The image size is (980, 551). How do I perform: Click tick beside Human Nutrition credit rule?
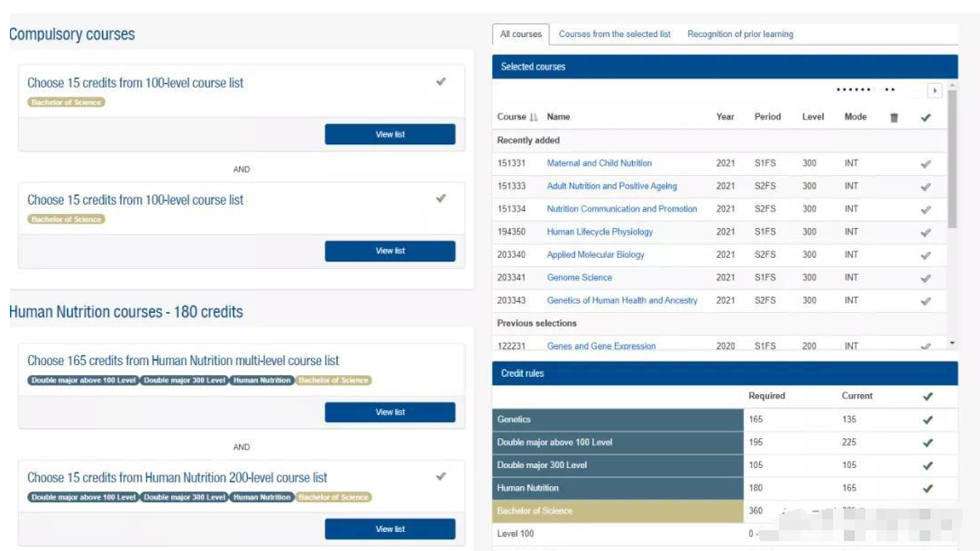928,489
